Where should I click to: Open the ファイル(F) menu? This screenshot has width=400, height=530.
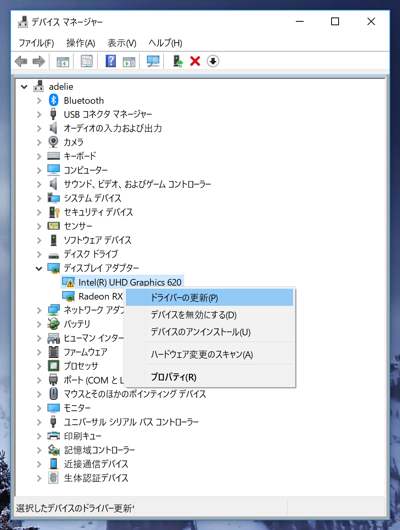[36, 43]
